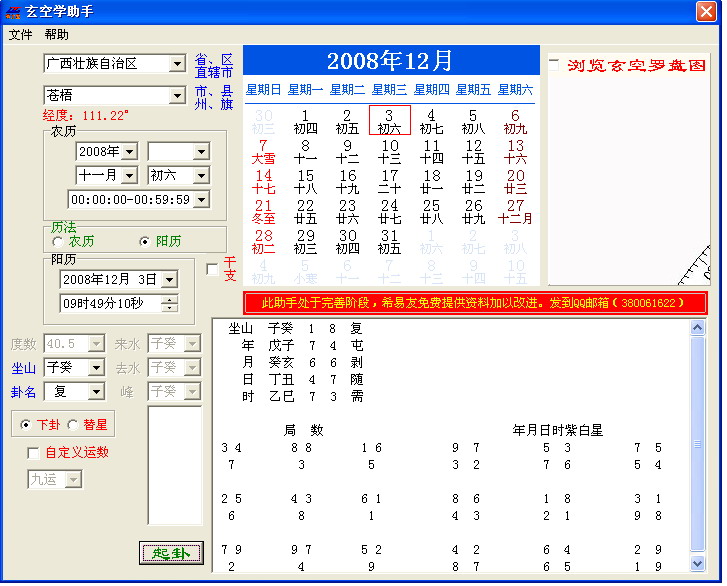Tick the 干支 checkbox
The image size is (727, 586).
point(212,269)
